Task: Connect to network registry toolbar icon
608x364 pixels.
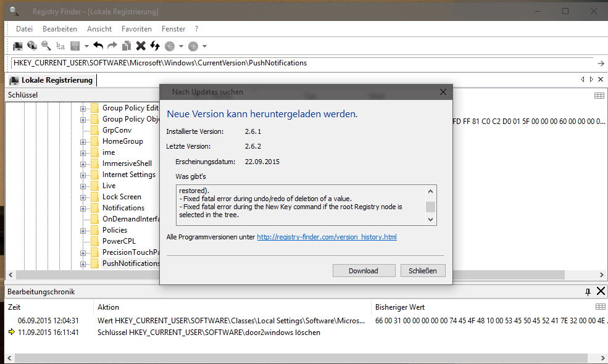Action: coord(32,46)
